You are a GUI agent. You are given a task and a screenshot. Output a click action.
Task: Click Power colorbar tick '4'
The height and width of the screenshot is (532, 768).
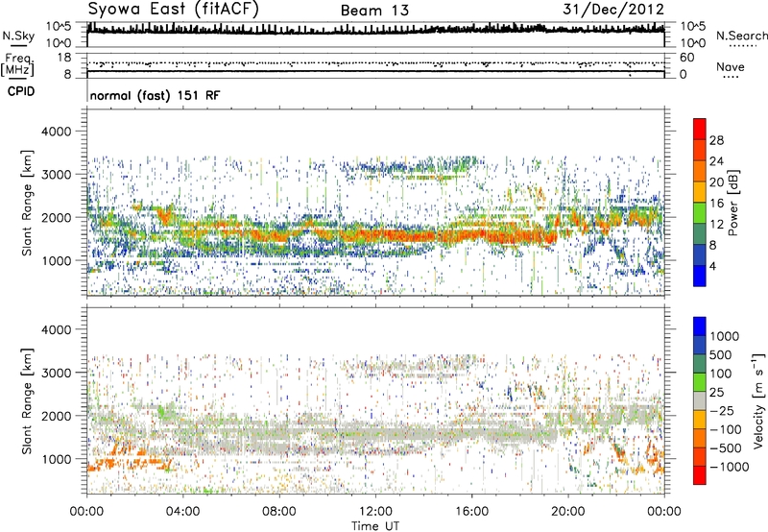pos(712,266)
